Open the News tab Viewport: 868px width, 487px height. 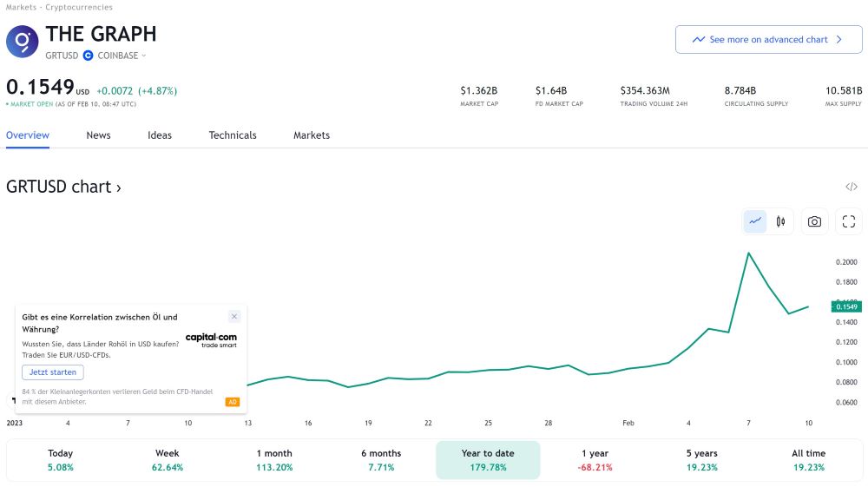point(99,135)
